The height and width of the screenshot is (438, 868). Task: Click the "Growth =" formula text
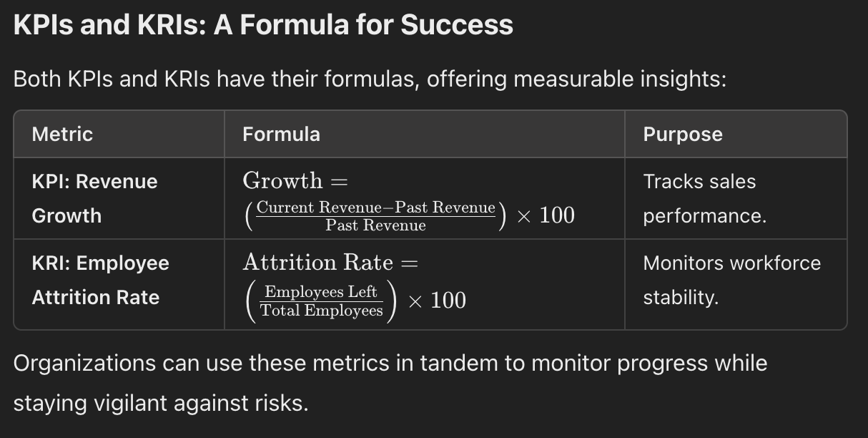[x=295, y=181]
